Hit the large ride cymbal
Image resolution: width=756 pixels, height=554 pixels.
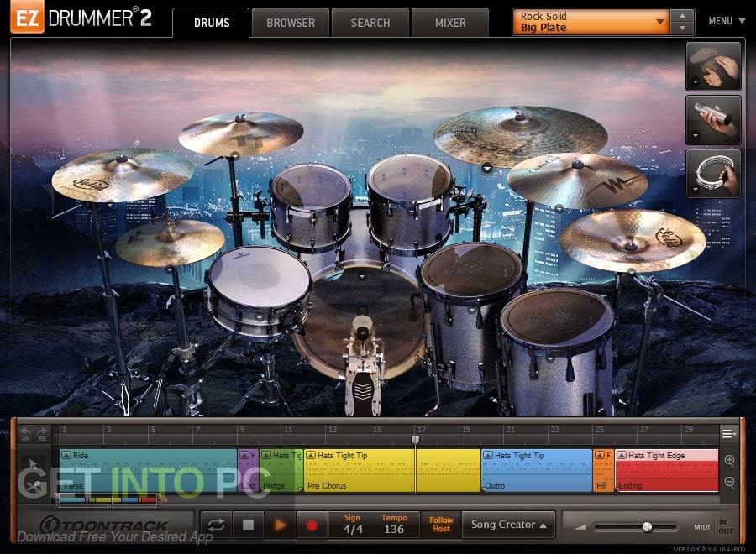pos(520,135)
